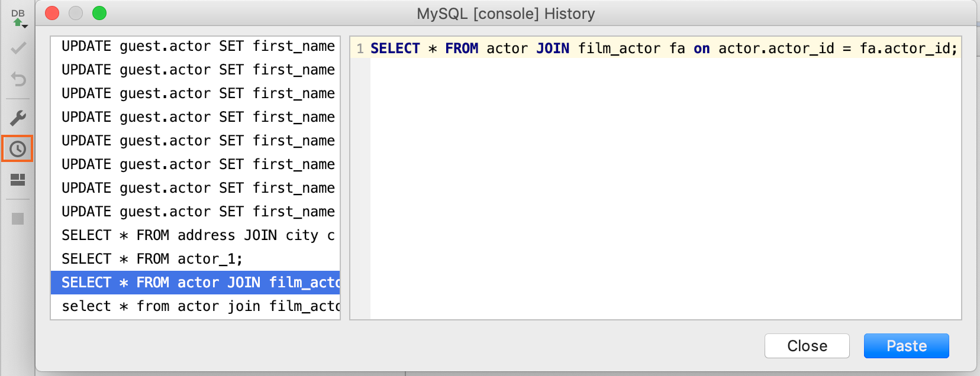Click the gray minimize window button
The image size is (980, 376).
point(76,14)
